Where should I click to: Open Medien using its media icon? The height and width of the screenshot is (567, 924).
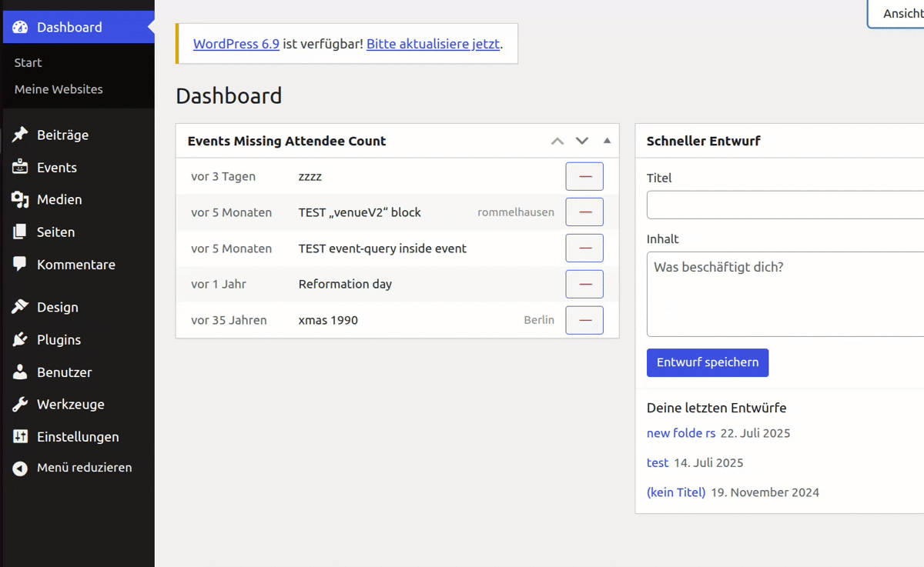(20, 199)
